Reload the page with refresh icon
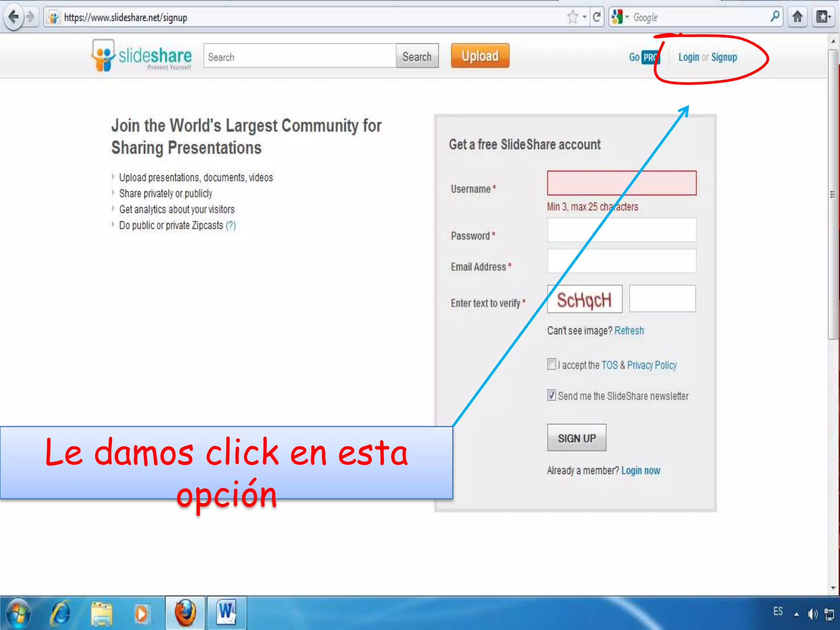 [x=597, y=17]
